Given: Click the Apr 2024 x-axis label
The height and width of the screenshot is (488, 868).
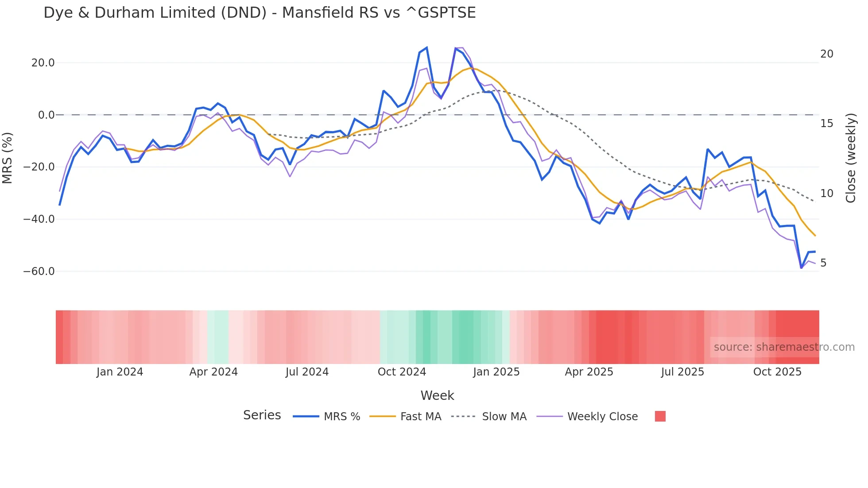Looking at the screenshot, I should click(213, 372).
